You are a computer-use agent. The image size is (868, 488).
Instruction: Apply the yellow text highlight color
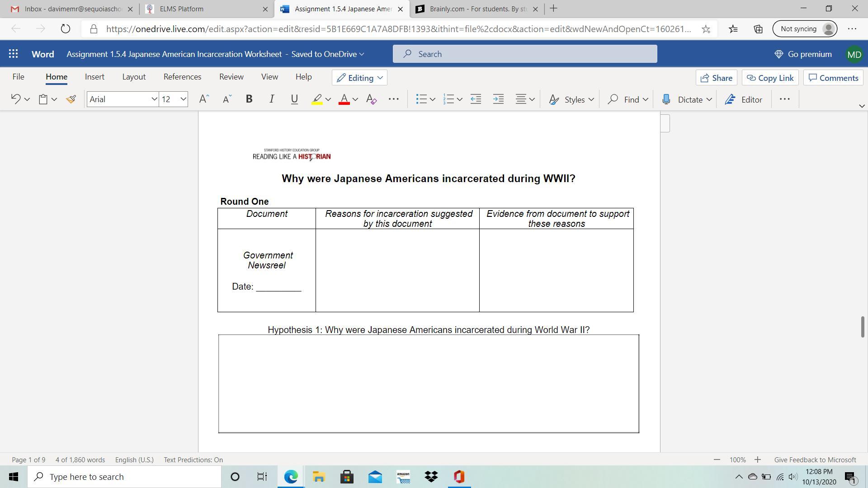317,99
